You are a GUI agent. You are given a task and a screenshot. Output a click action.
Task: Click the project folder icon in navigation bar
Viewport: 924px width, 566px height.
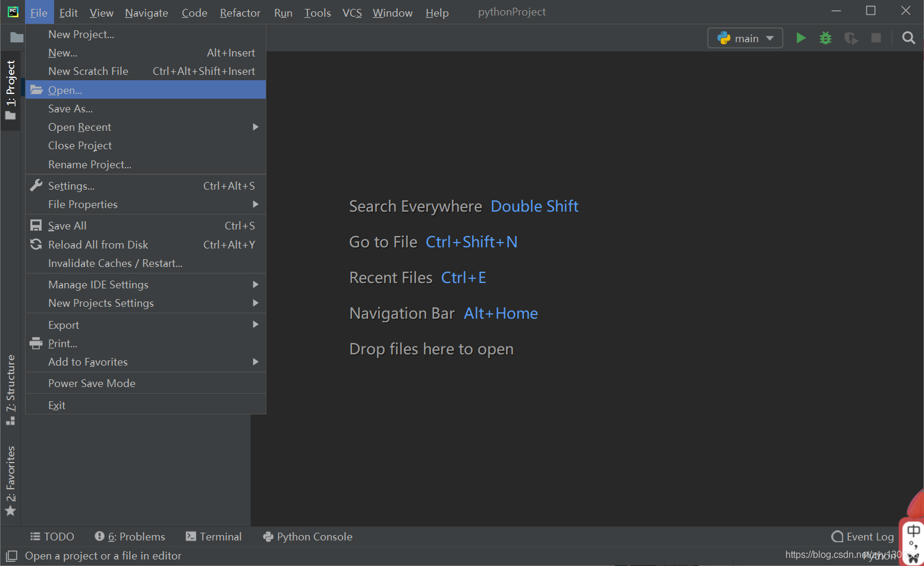(17, 37)
